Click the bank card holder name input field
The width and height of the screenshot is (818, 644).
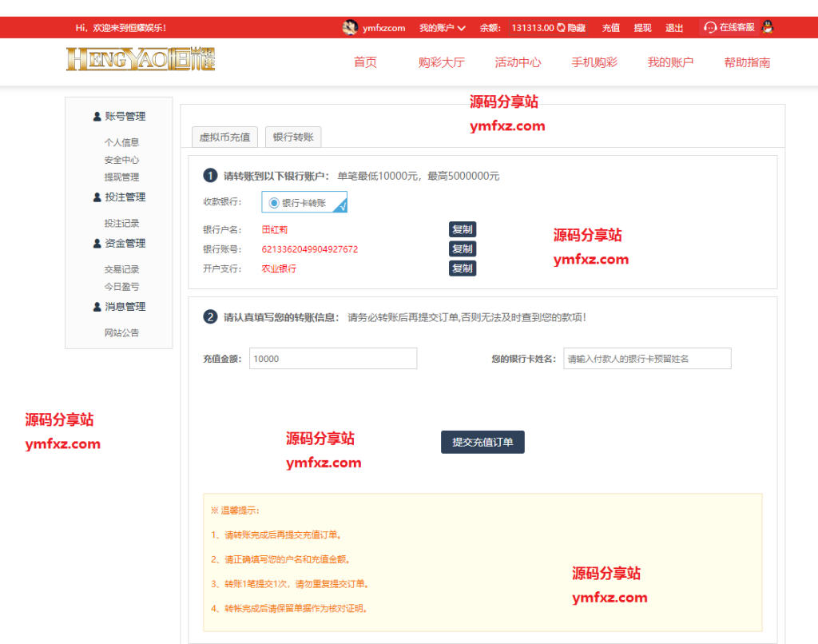pos(647,358)
